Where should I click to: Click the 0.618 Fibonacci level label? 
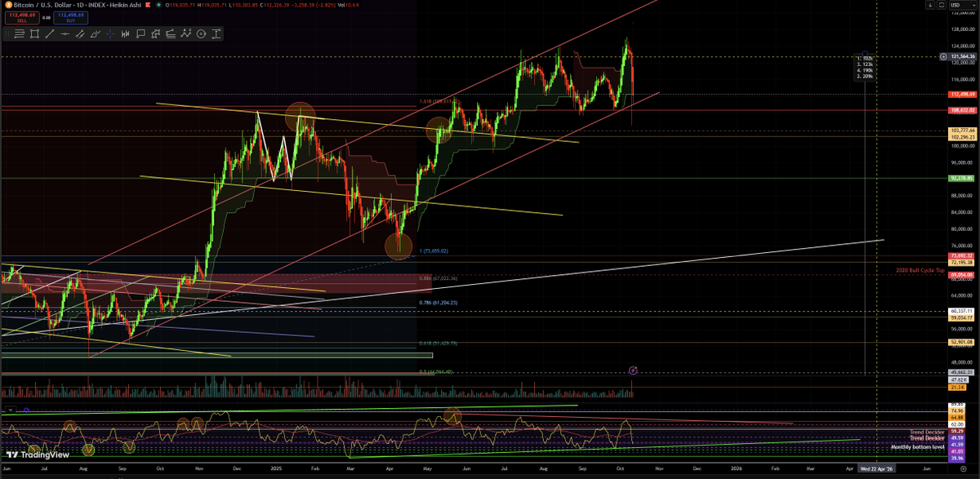tap(437, 344)
